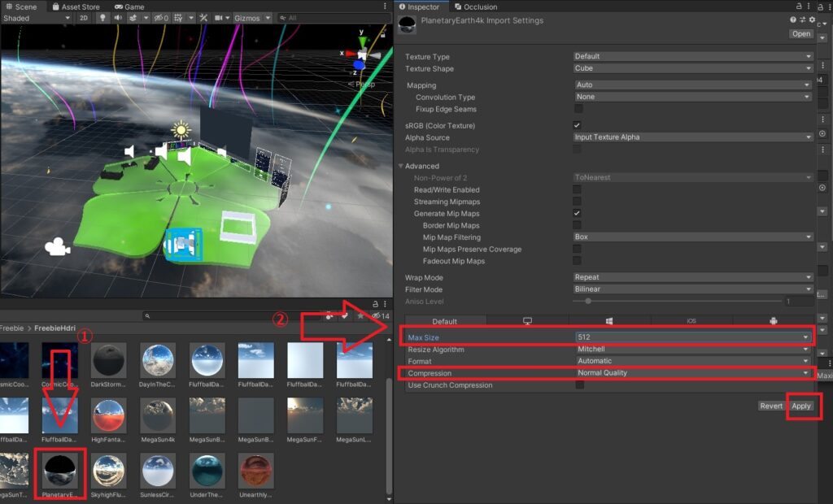This screenshot has width=833, height=504.
Task: Click the hidden objects eye icon
Action: [161, 18]
